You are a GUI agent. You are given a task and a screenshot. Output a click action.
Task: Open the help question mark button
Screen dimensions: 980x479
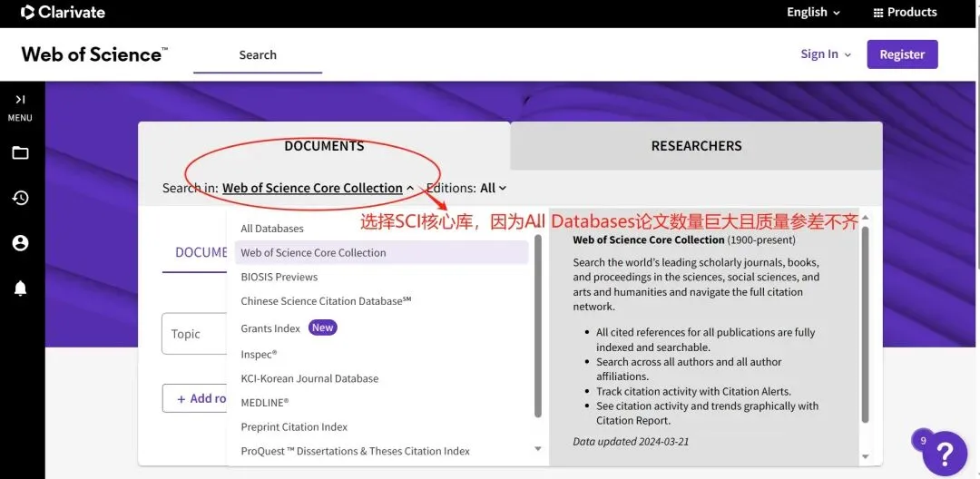[x=945, y=453]
